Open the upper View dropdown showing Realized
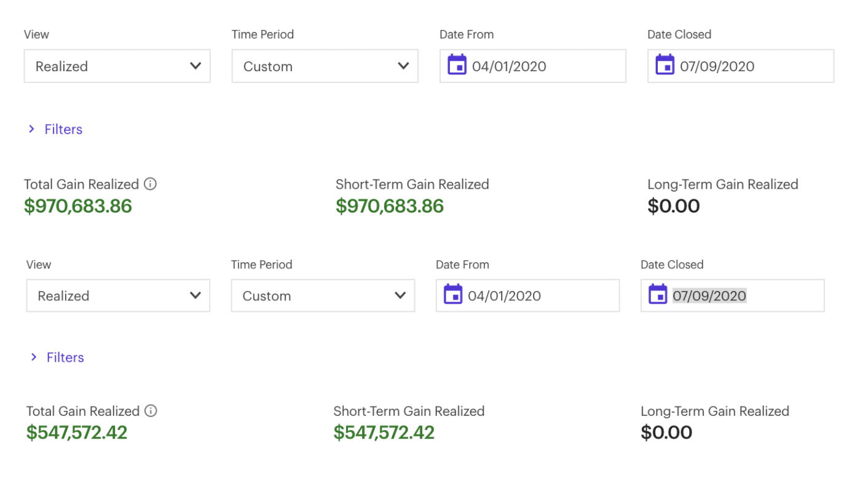 click(117, 66)
